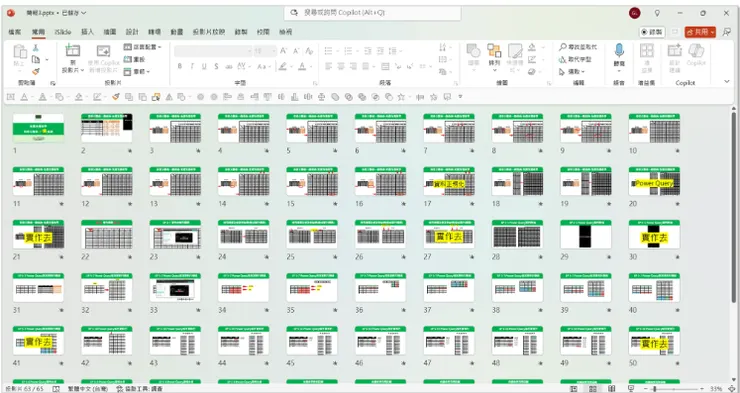Click the Dictate (聽寫) microphone icon
The width and height of the screenshot is (740, 393).
619,51
